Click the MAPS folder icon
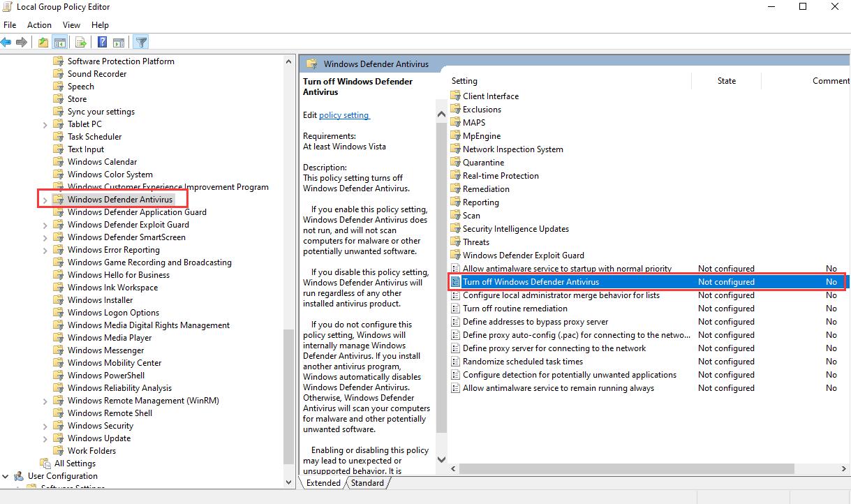 coord(456,123)
